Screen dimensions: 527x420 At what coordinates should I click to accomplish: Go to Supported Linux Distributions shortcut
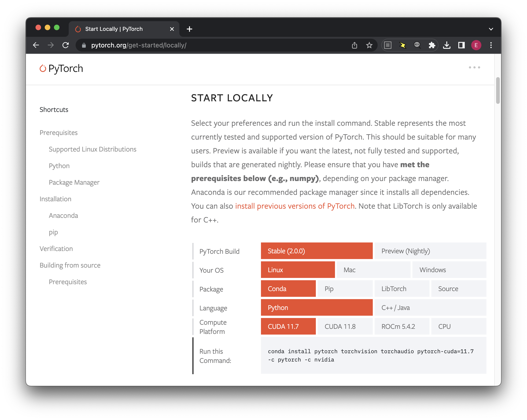pos(93,149)
